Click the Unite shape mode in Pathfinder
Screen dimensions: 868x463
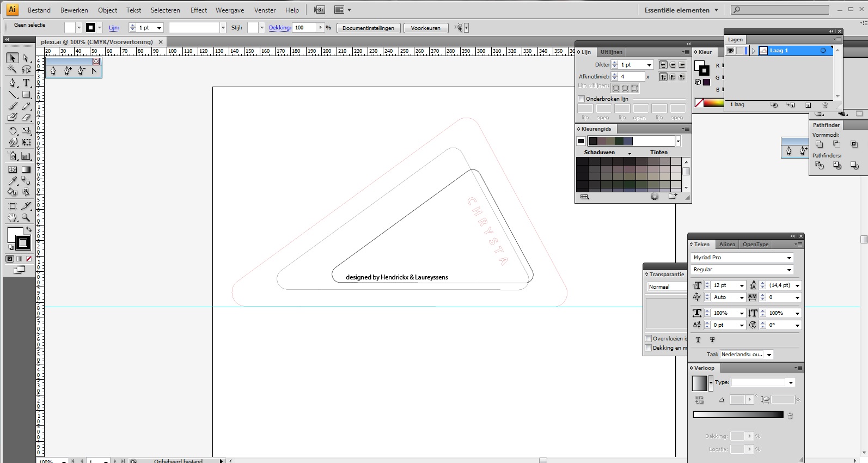(819, 144)
